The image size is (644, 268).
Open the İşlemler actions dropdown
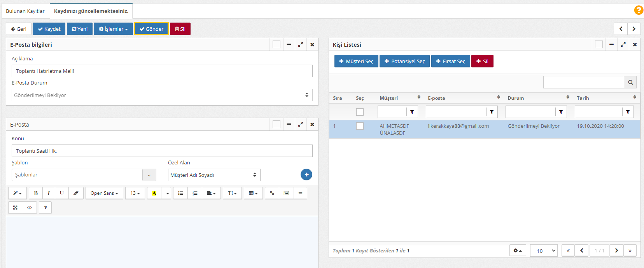pos(113,29)
